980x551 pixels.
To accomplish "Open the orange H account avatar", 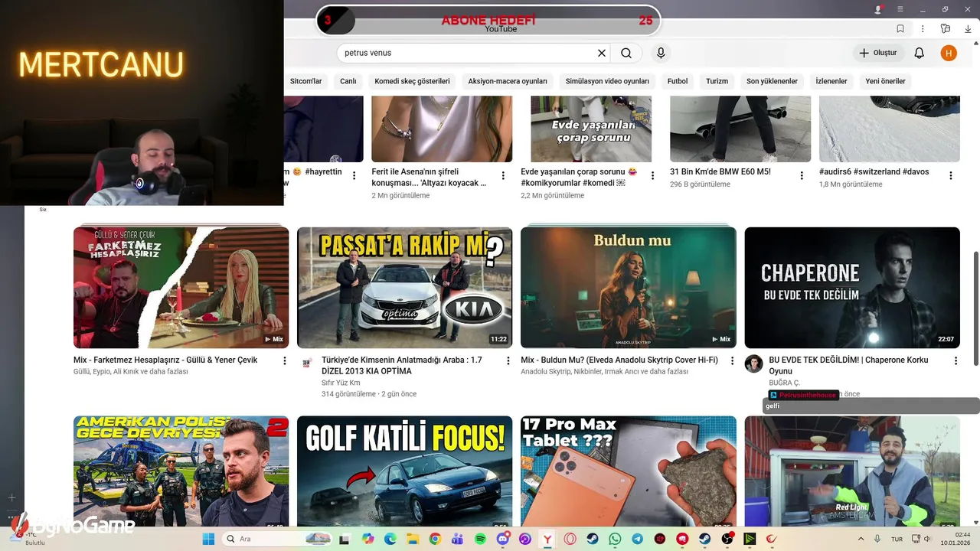I will [949, 53].
